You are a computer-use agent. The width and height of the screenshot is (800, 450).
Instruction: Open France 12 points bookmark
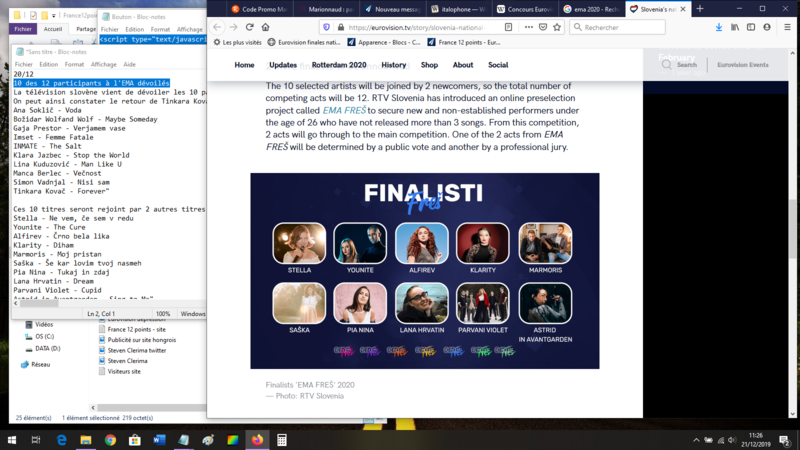(x=464, y=42)
